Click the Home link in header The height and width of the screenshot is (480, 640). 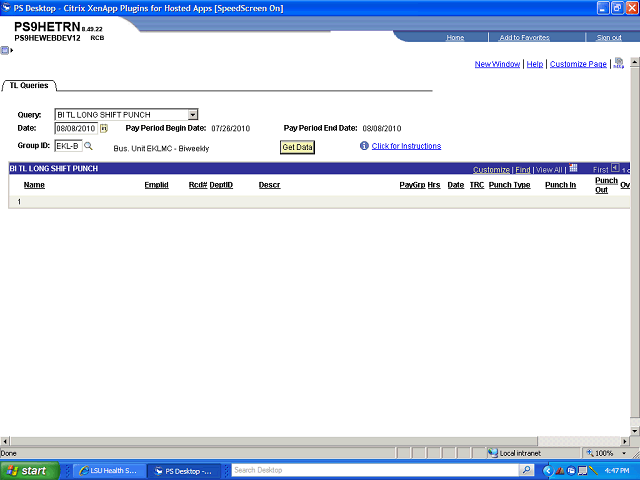click(x=455, y=37)
